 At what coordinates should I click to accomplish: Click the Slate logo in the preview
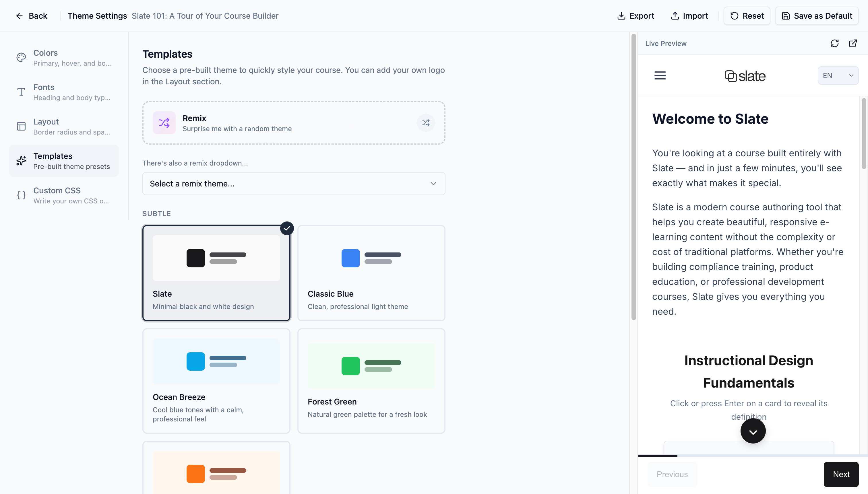[x=745, y=75]
